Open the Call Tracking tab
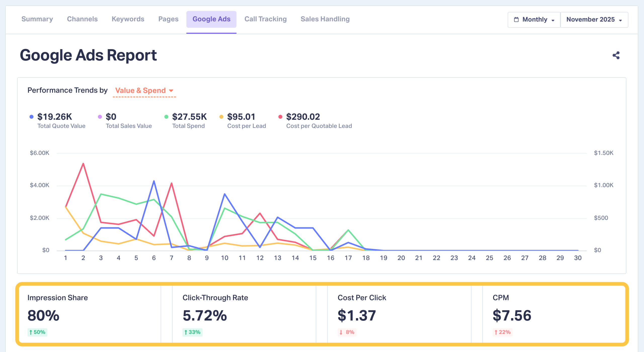644x352 pixels. click(x=265, y=19)
